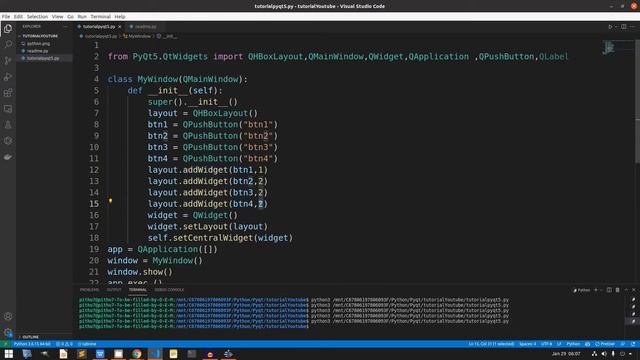Open the Testing flask icon in the activity bar

click(x=8, y=125)
